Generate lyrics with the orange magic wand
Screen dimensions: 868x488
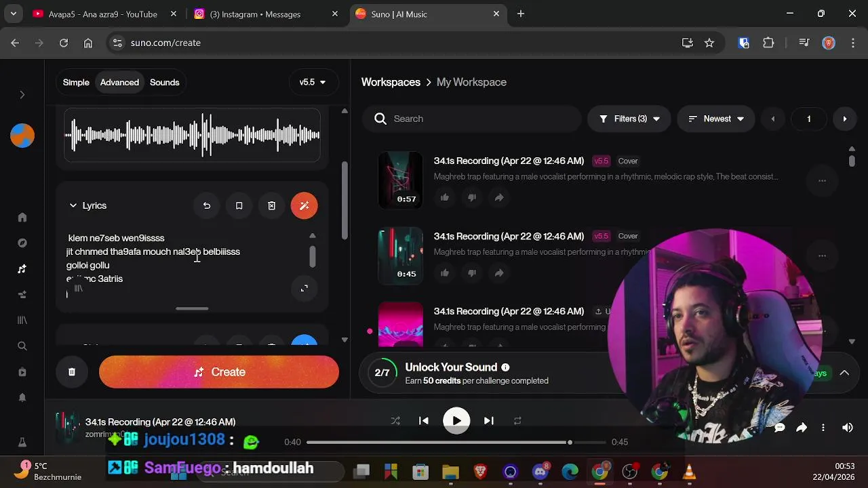point(304,205)
